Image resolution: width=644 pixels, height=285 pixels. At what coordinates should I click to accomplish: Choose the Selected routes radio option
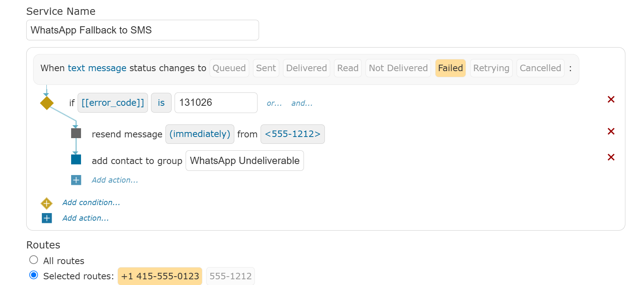(34, 275)
